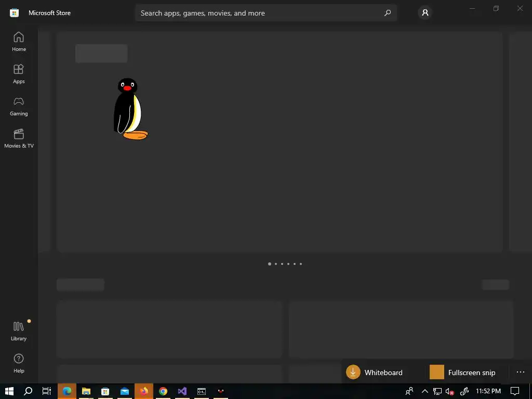Click the orange Fullscreen snip square icon
This screenshot has height=399, width=532.
coord(436,372)
